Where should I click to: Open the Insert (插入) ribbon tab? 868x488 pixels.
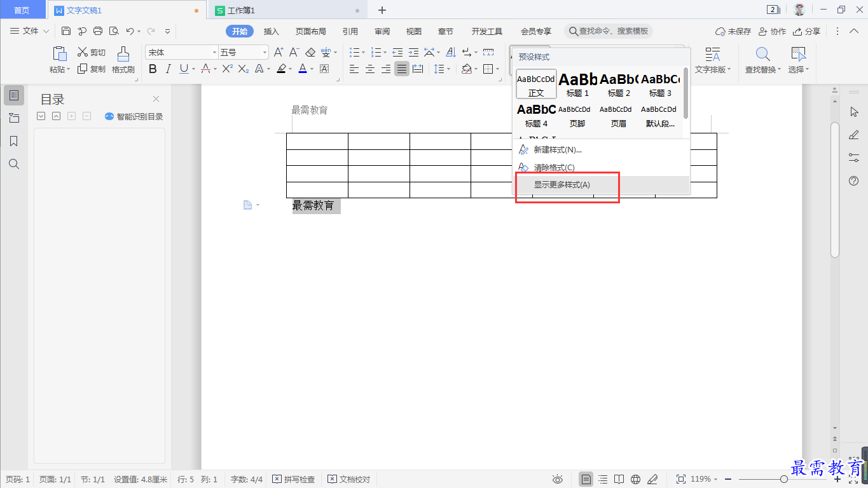(x=272, y=31)
